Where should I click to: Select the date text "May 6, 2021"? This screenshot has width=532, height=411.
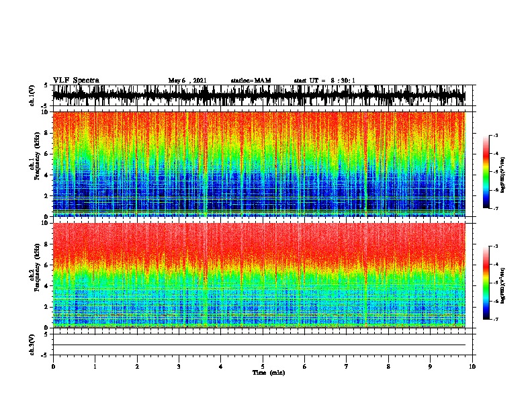click(x=187, y=81)
